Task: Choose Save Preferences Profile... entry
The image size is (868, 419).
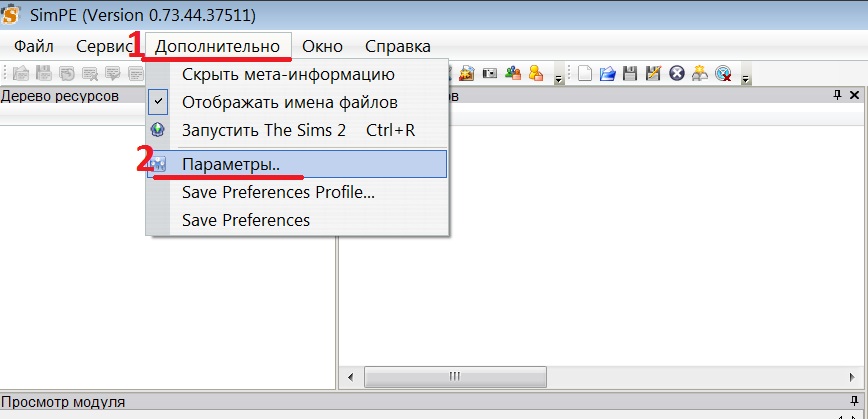Action: coord(278,192)
